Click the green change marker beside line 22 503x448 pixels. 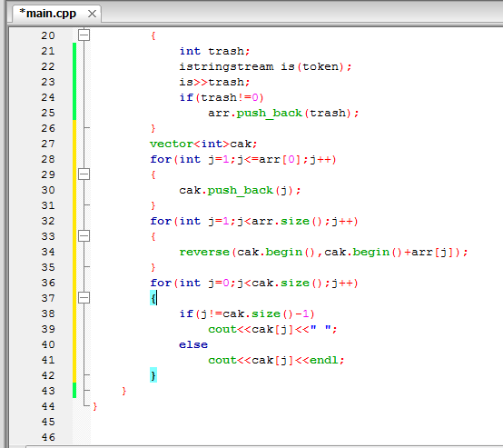74,66
